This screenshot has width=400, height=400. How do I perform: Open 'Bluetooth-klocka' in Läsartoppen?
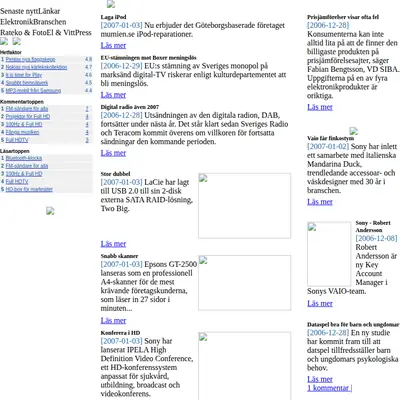(x=24, y=158)
